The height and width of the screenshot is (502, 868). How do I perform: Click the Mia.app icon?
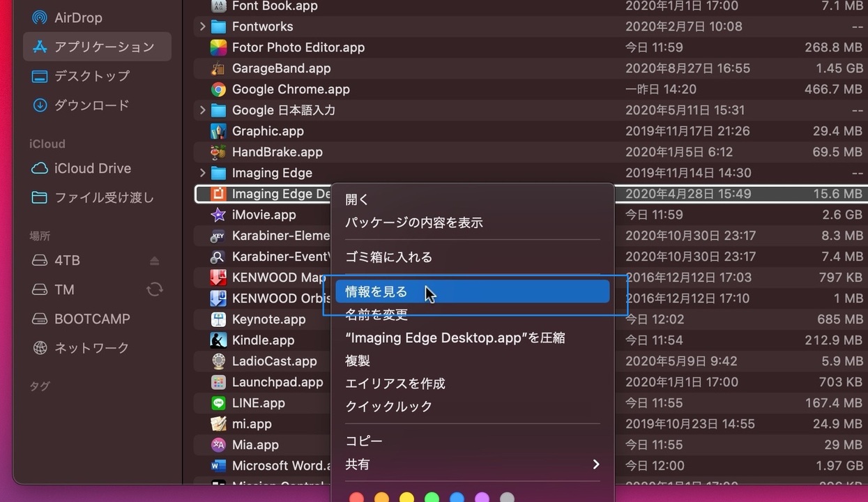point(219,445)
